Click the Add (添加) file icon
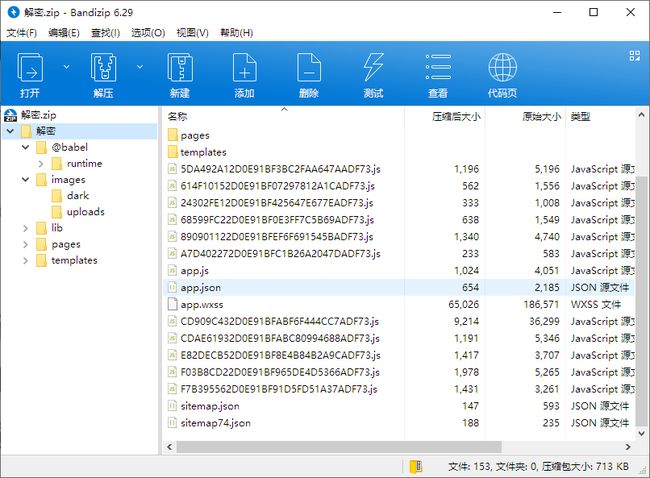The height and width of the screenshot is (478, 650). (x=245, y=75)
